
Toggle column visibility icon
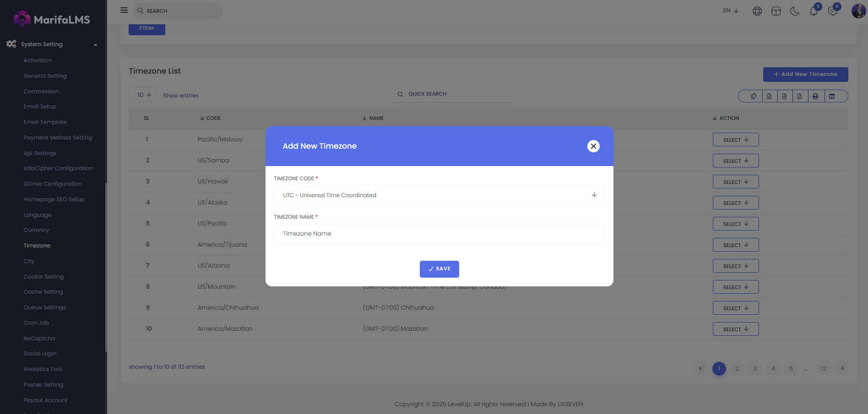coord(832,96)
